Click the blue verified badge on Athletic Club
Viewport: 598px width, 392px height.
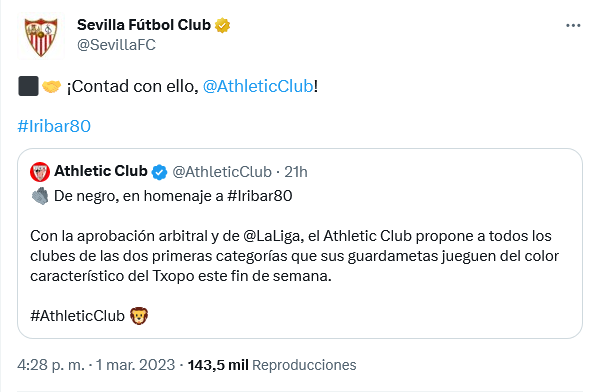[x=159, y=172]
